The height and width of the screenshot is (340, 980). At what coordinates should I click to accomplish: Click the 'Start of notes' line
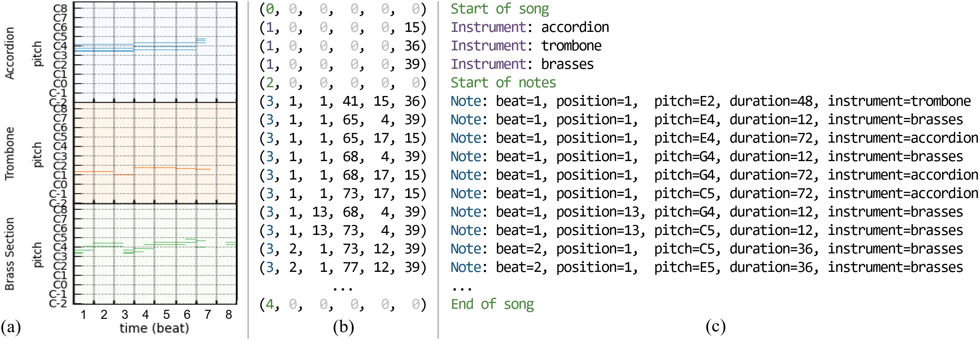point(503,83)
